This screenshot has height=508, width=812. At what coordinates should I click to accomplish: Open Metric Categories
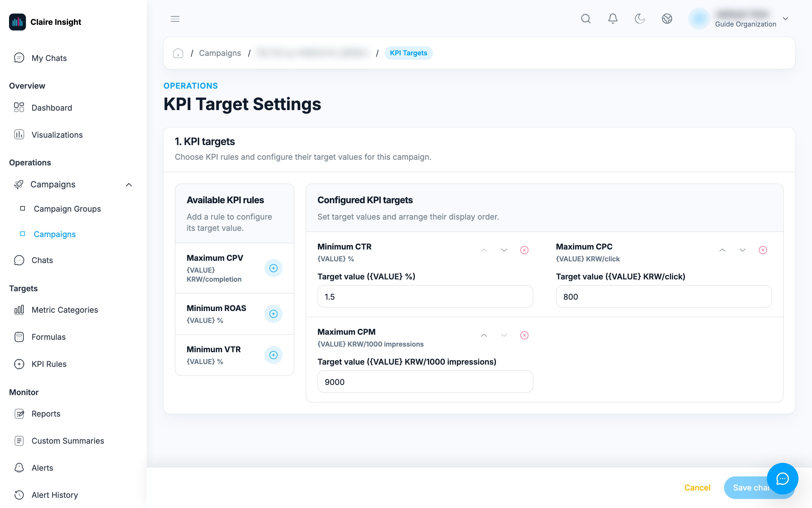[56, 310]
